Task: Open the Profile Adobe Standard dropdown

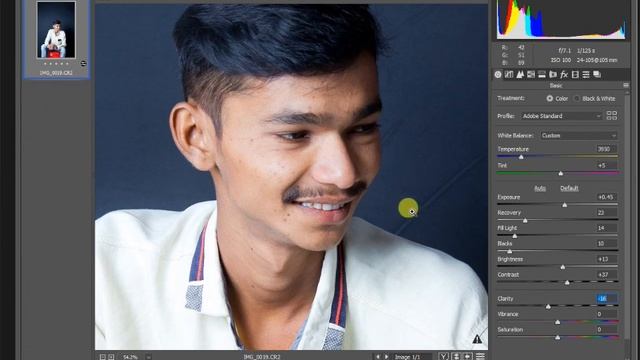Action: [561, 116]
